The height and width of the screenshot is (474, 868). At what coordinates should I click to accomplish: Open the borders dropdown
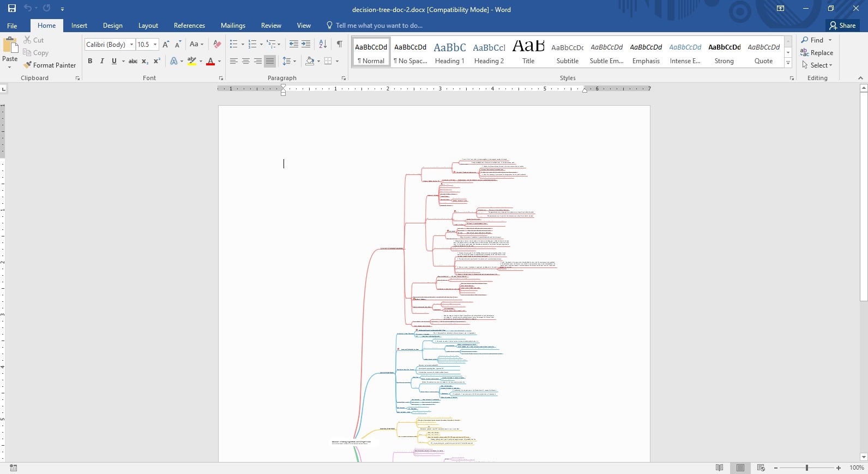(x=337, y=61)
